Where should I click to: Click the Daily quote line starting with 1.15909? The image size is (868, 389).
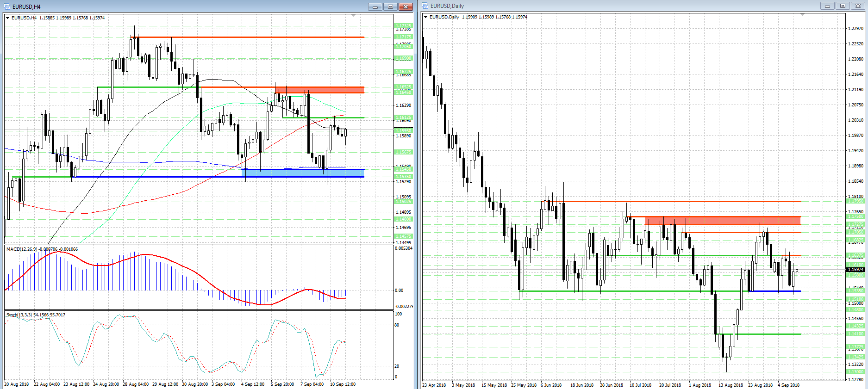(x=494, y=17)
